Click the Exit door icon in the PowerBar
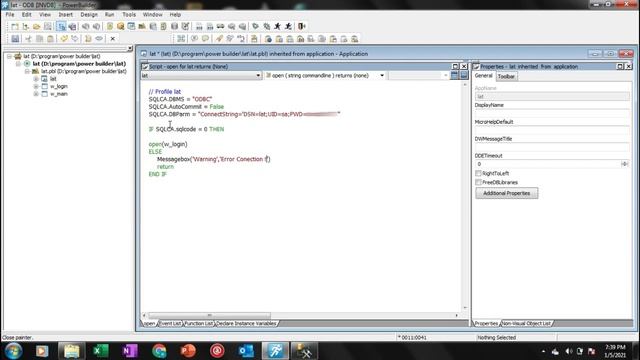 coord(302,27)
